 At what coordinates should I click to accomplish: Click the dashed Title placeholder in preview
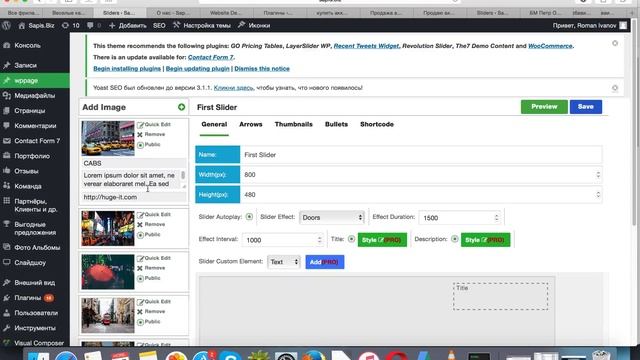(x=500, y=296)
